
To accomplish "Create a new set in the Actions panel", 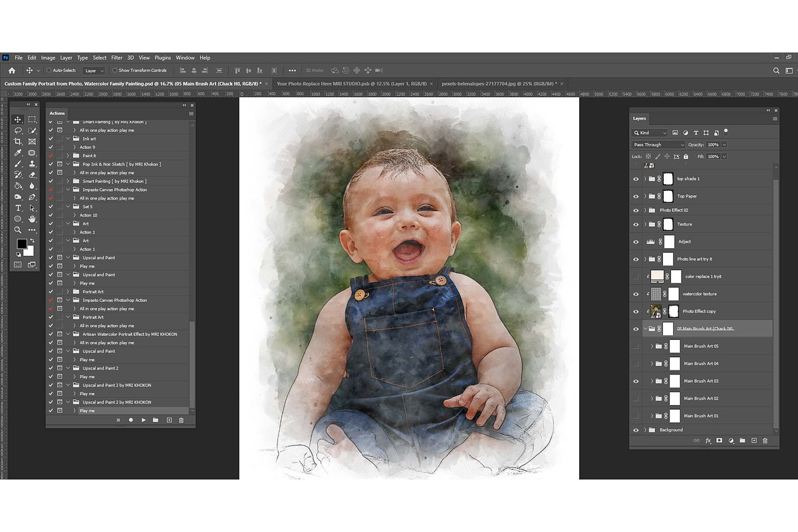I will tap(156, 420).
